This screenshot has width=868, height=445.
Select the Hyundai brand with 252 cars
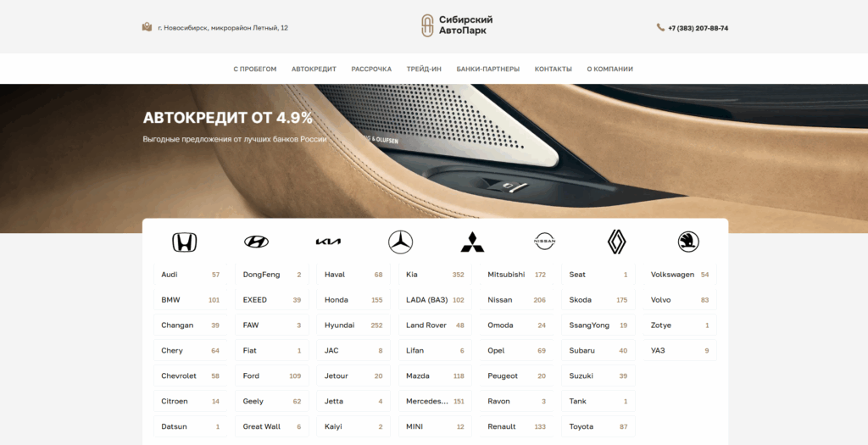point(353,325)
